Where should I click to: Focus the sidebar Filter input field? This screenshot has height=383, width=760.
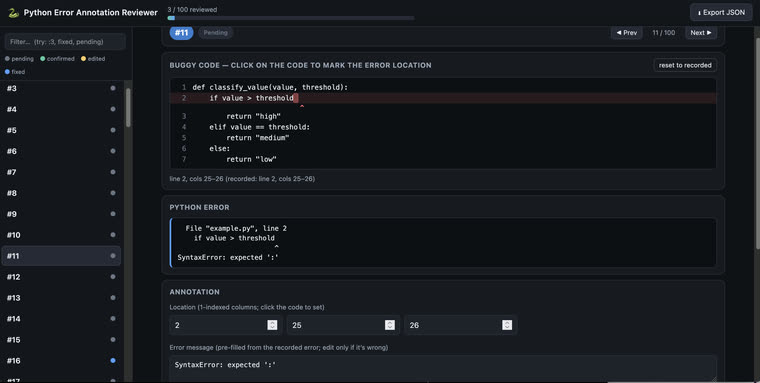click(65, 42)
